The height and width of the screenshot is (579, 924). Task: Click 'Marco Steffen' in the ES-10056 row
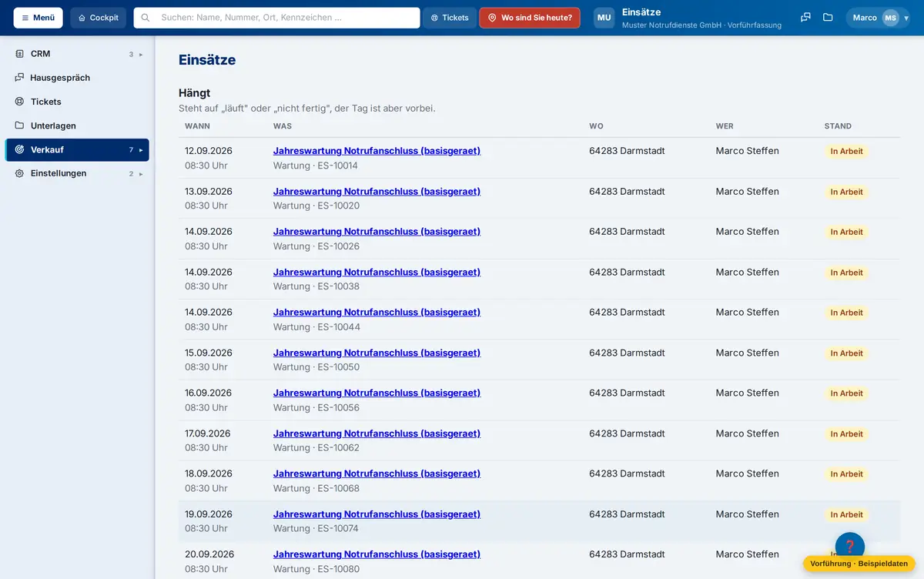[x=748, y=393]
